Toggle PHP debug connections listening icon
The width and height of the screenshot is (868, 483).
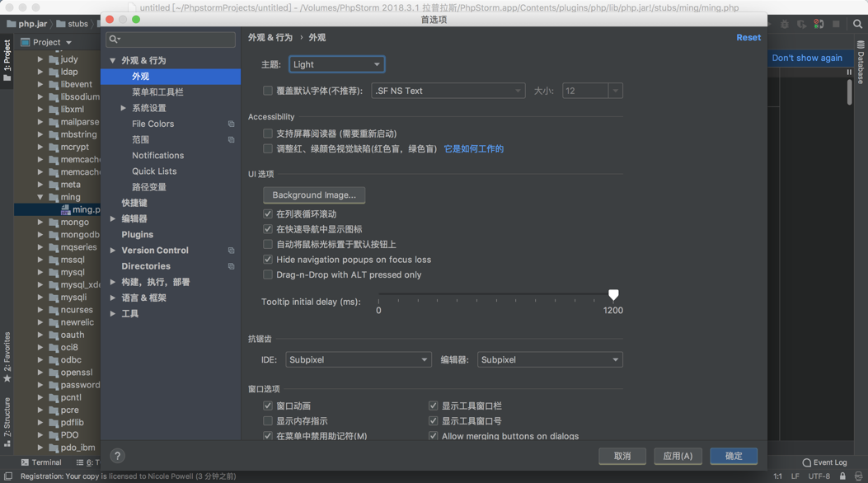[x=819, y=25]
